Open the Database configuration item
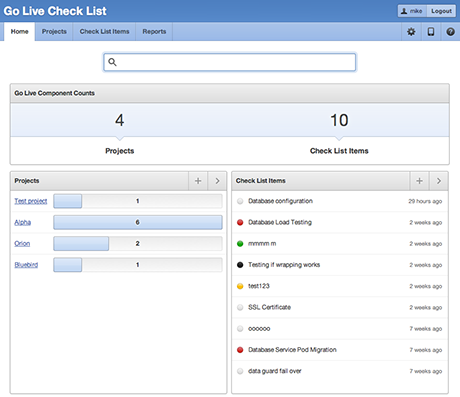Screen dimensions: 460x397 280,201
